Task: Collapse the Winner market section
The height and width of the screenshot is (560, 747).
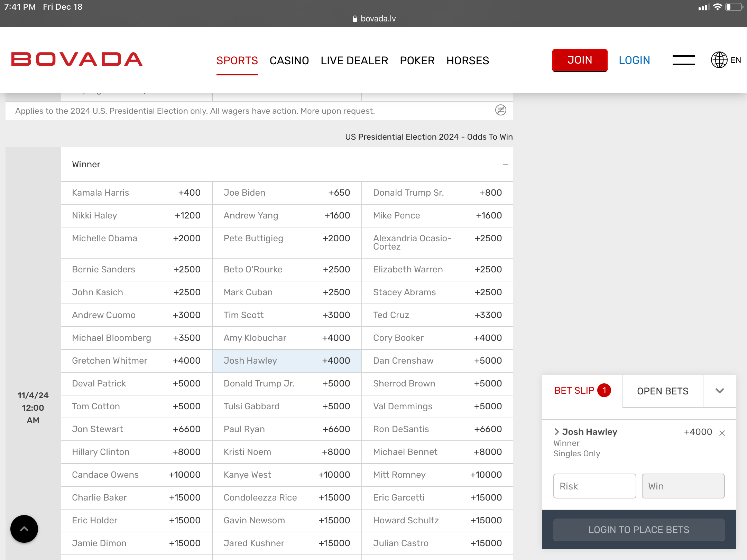Action: [x=505, y=164]
